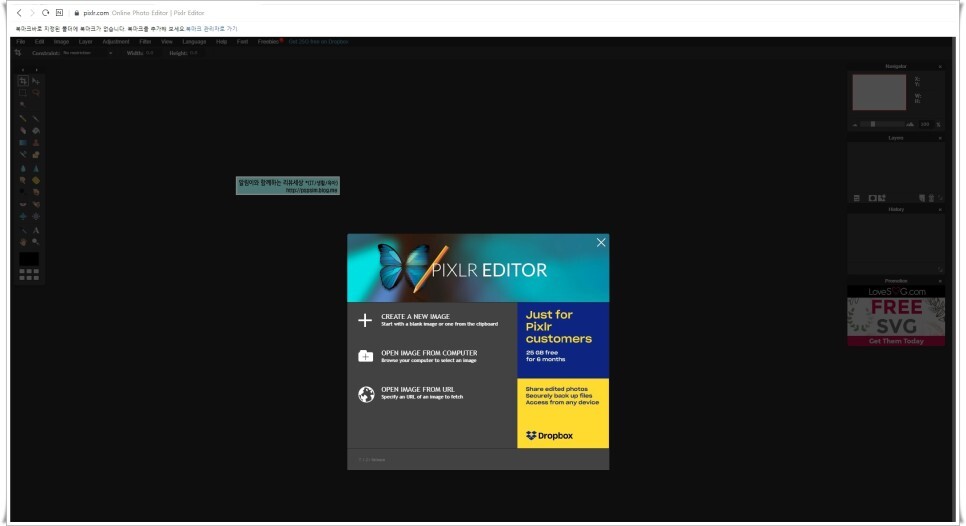Delete layer using the trash icon
The width and height of the screenshot is (966, 526).
(x=931, y=198)
